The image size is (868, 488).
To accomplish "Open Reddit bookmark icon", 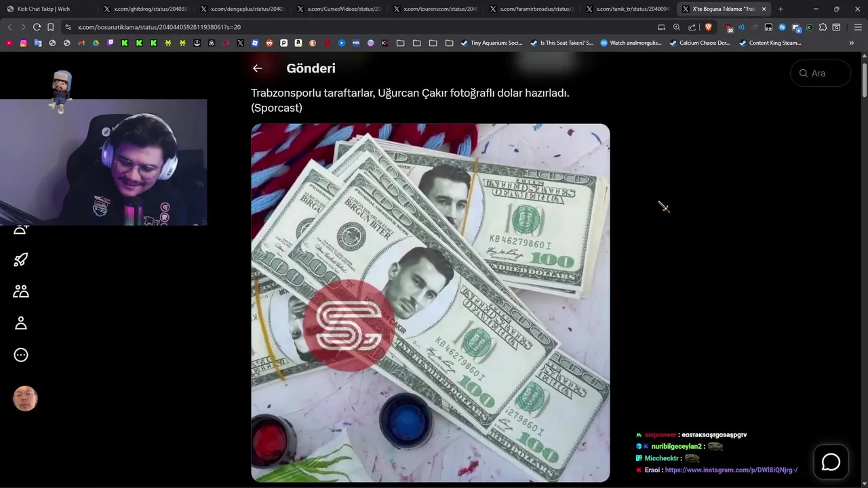I will coord(269,43).
